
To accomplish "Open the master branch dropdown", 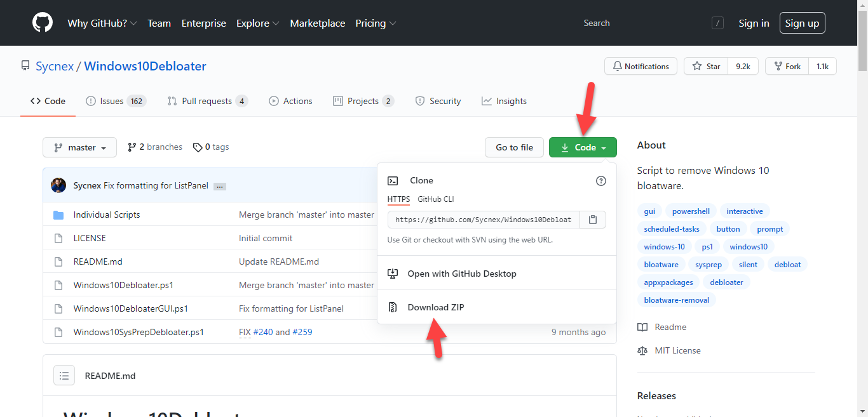I will (x=79, y=147).
